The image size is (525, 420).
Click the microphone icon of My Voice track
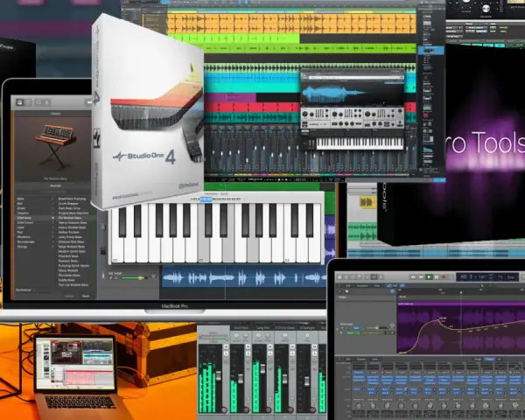103,276
